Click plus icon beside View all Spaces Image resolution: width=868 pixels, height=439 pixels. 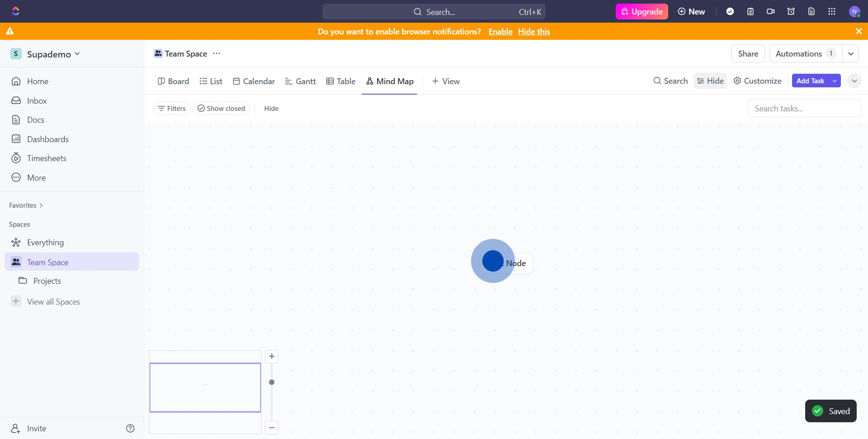coord(16,301)
